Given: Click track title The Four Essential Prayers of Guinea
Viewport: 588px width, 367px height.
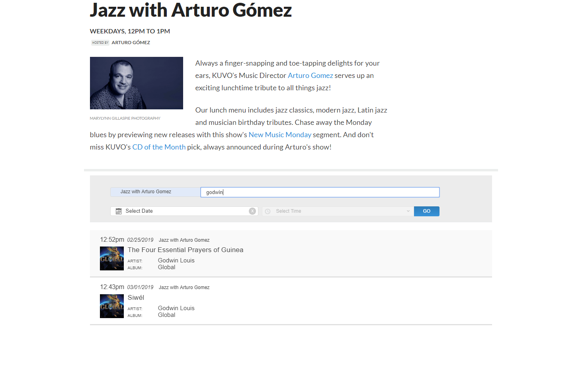Looking at the screenshot, I should 186,250.
